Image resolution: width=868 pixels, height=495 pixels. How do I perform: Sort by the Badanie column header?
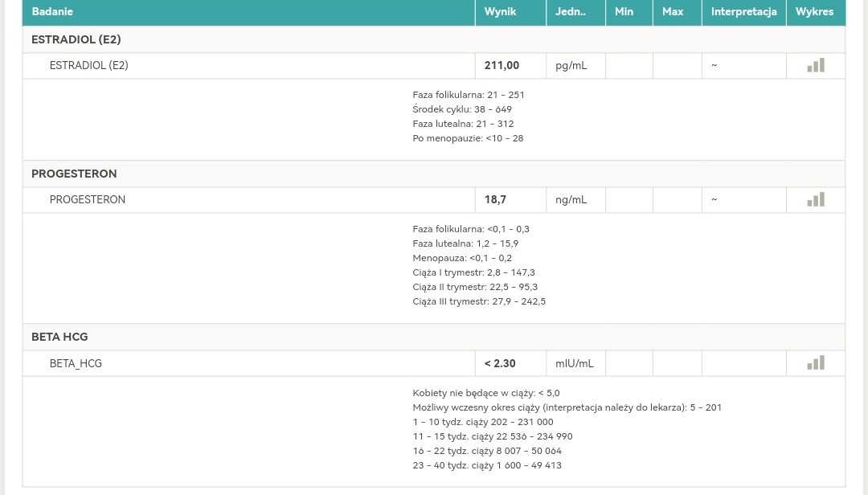pos(52,12)
